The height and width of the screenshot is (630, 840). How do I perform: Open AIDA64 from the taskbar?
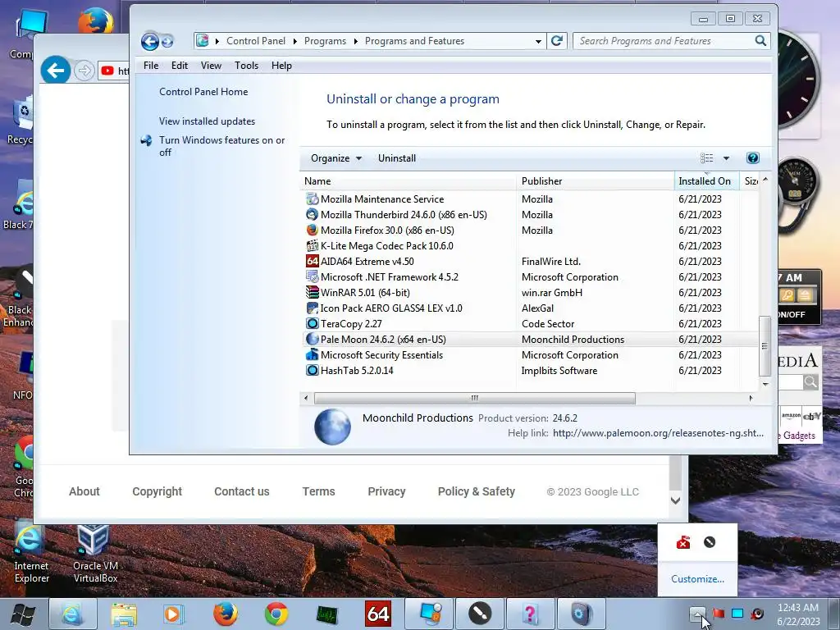coord(377,614)
